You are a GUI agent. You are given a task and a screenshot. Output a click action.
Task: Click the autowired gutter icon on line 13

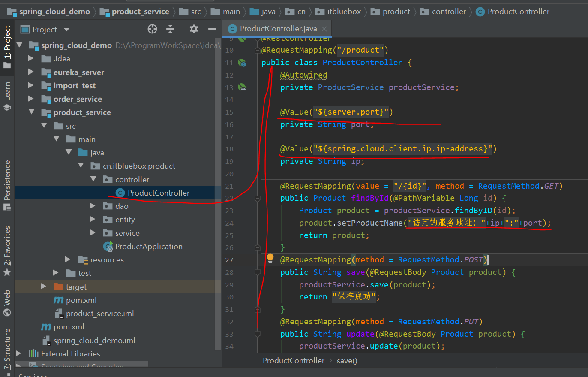pyautogui.click(x=242, y=87)
